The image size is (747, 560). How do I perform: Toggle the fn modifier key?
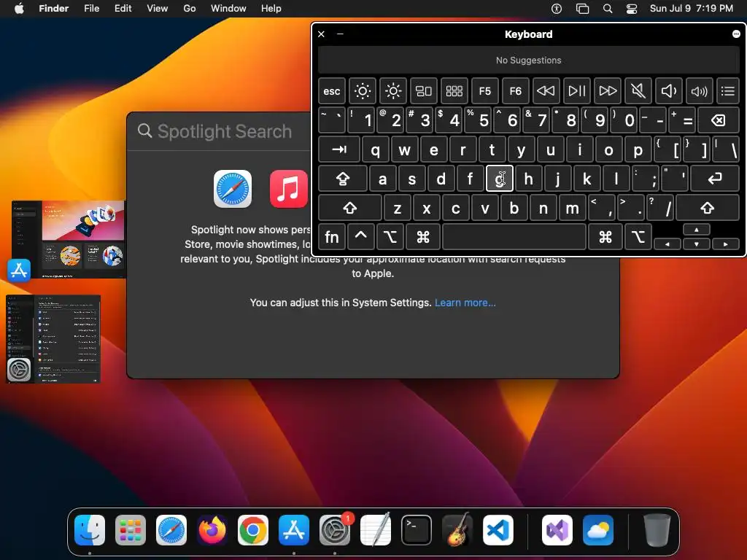click(x=332, y=237)
